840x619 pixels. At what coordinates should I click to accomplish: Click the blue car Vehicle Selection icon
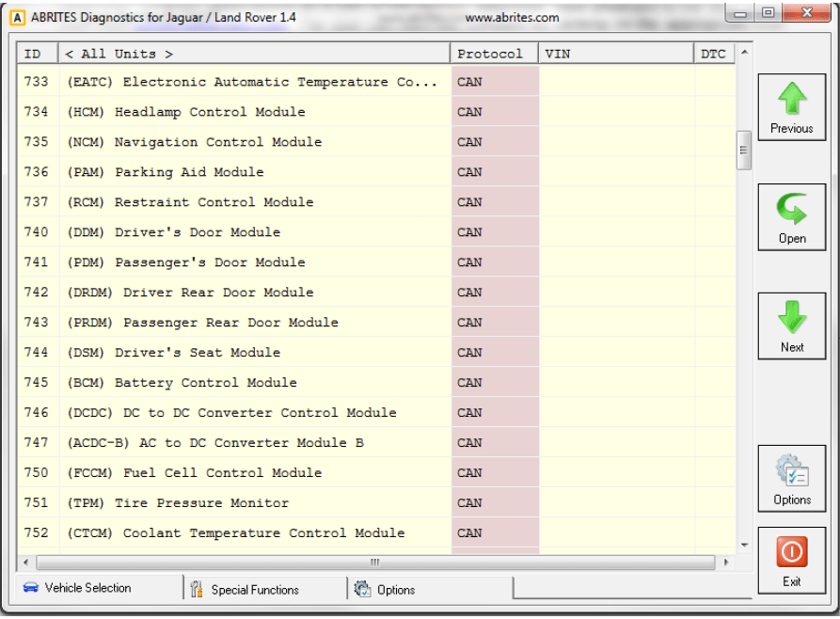[31, 588]
